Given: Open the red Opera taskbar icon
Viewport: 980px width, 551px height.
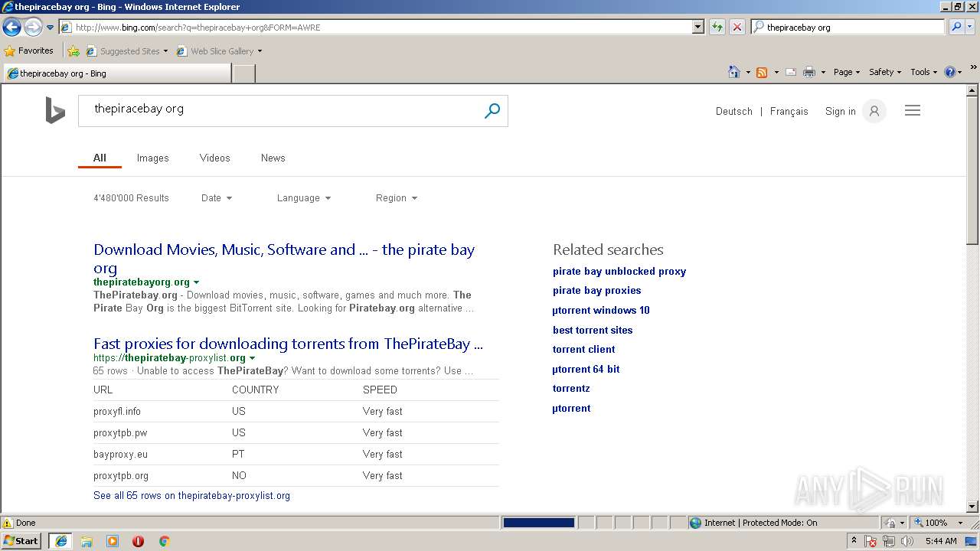Looking at the screenshot, I should (138, 541).
